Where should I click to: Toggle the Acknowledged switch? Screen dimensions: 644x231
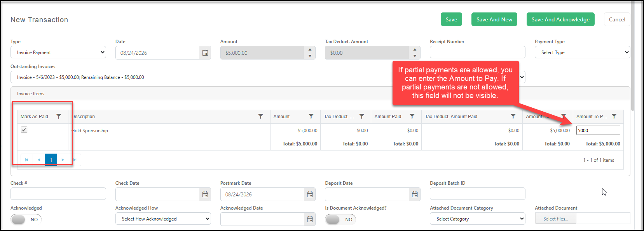(26, 219)
